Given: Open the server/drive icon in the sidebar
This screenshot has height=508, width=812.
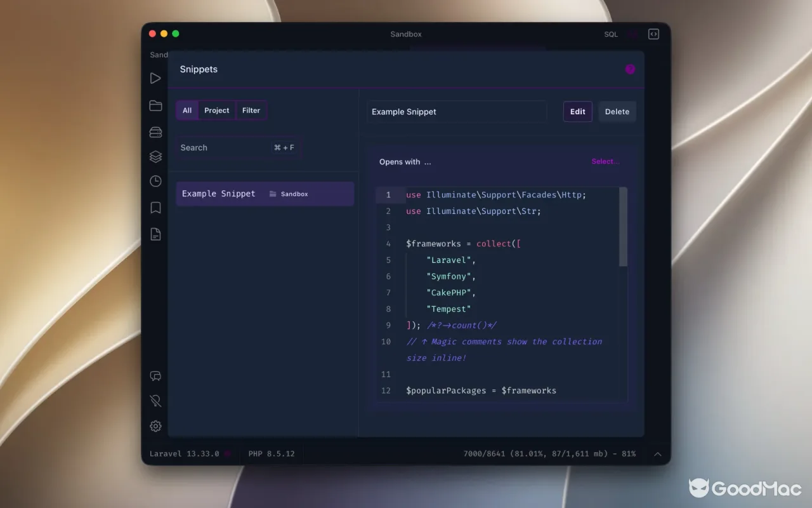Looking at the screenshot, I should pos(155,132).
